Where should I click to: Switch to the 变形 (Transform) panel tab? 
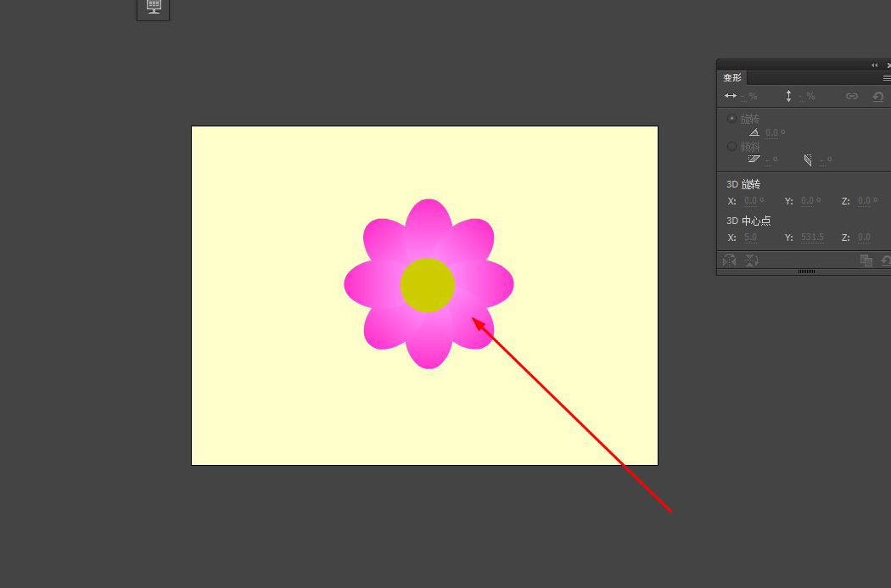(731, 77)
